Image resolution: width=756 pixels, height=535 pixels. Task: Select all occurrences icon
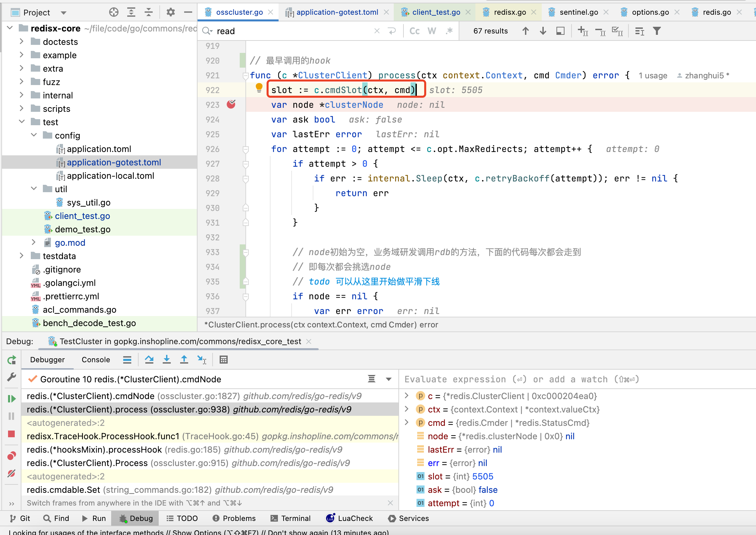coord(617,31)
